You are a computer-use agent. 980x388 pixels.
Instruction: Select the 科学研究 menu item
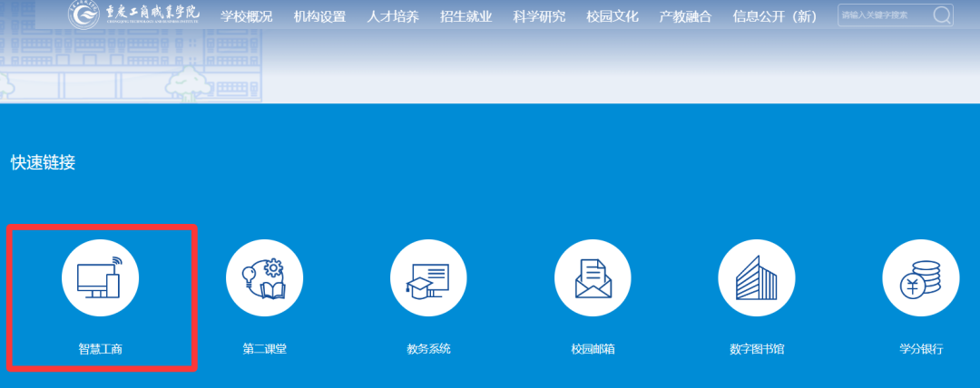[539, 16]
